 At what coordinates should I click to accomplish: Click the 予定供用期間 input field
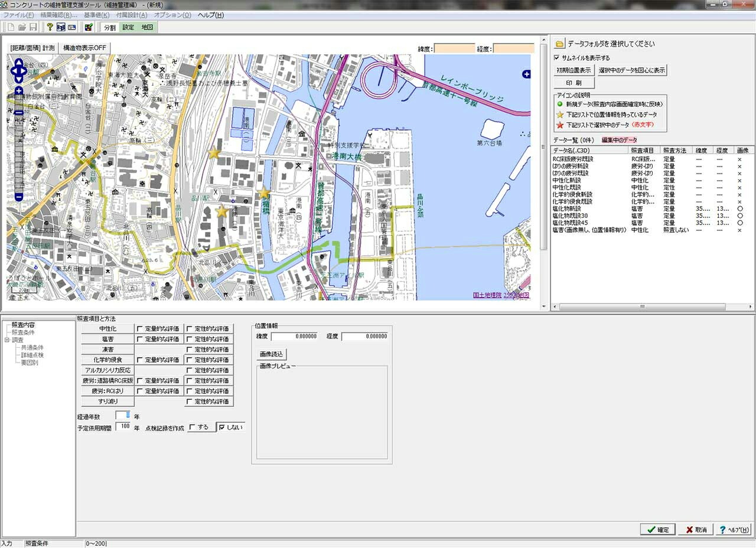(123, 426)
